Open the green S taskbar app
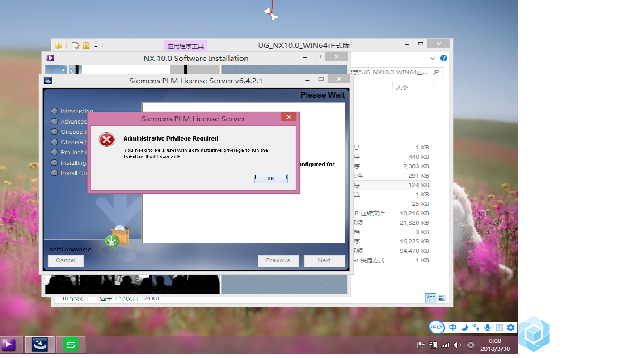This screenshot has height=358, width=644. [x=71, y=345]
